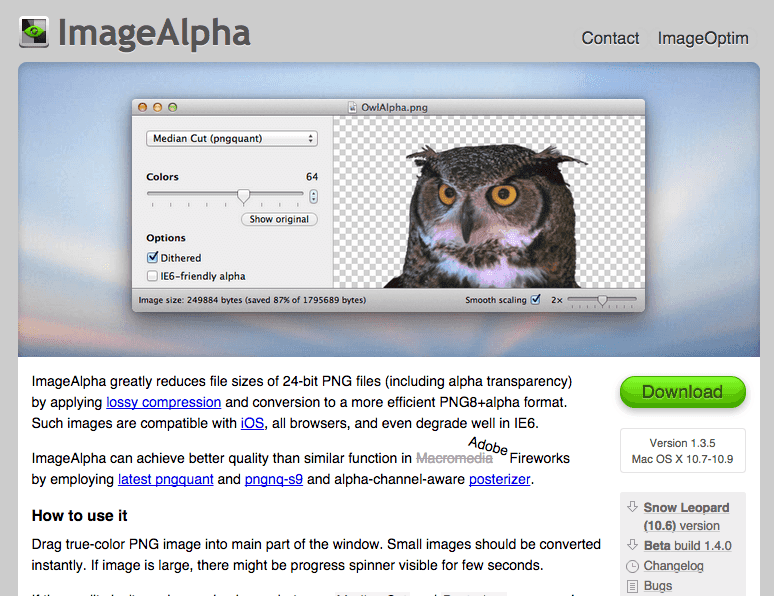Click the Colors stepper arrows
The image size is (774, 596).
point(313,197)
